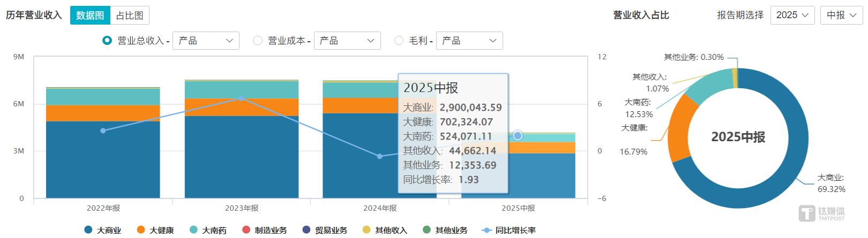Image resolution: width=868 pixels, height=238 pixels.
Task: Toggle the 大南药 legend marker
Action: [193, 230]
